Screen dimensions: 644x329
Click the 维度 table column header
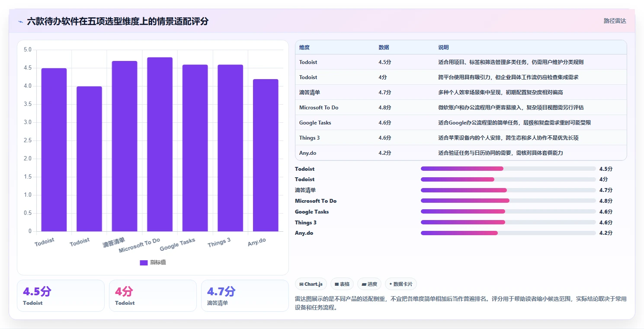tap(304, 48)
